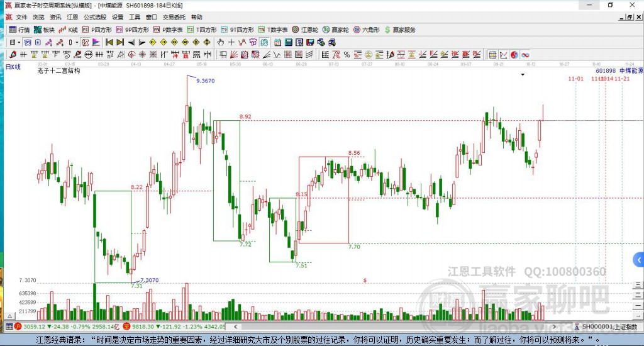Image resolution: width=644 pixels, height=346 pixels.
Task: Open the calculator icon in toolbar
Action: pyautogui.click(x=288, y=42)
